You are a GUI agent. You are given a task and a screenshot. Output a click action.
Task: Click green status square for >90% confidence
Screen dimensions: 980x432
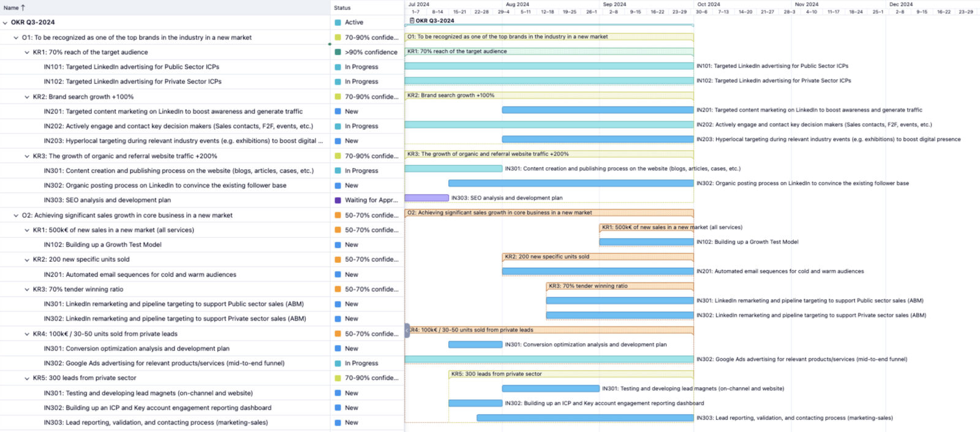tap(338, 52)
